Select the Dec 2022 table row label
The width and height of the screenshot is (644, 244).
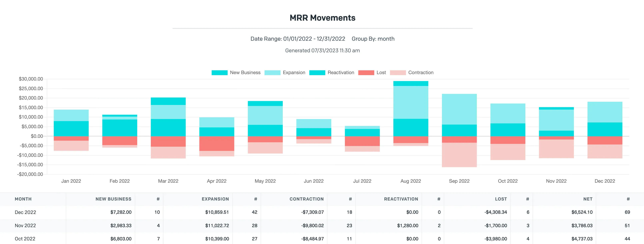[25, 212]
